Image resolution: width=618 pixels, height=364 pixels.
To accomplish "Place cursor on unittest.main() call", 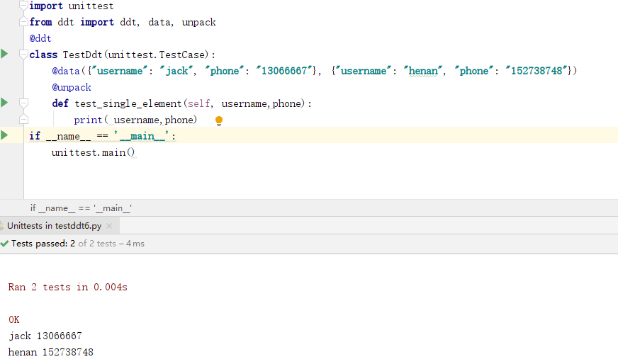I will (93, 152).
